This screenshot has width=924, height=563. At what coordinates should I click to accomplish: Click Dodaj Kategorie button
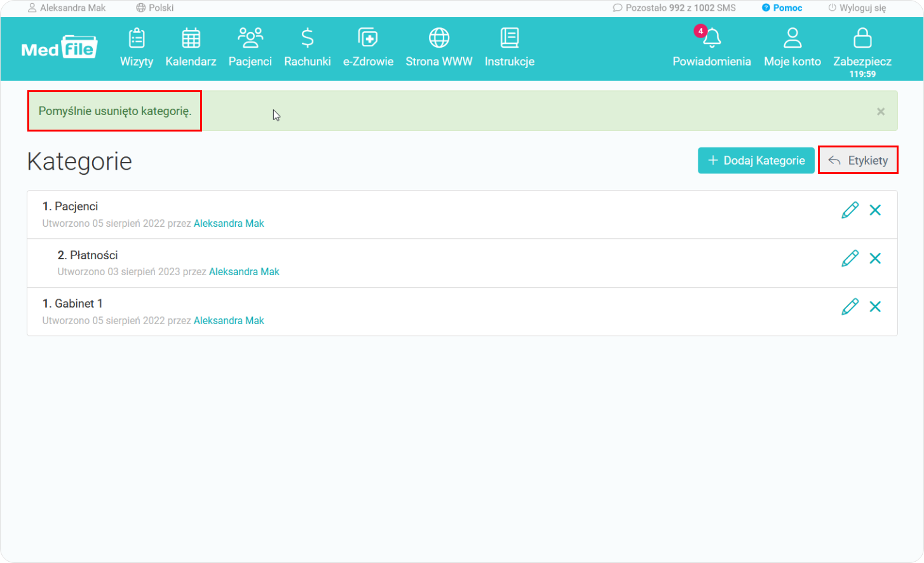click(x=756, y=160)
